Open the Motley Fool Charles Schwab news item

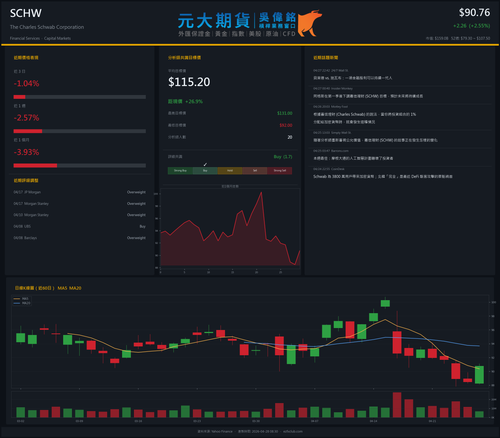pyautogui.click(x=402, y=115)
